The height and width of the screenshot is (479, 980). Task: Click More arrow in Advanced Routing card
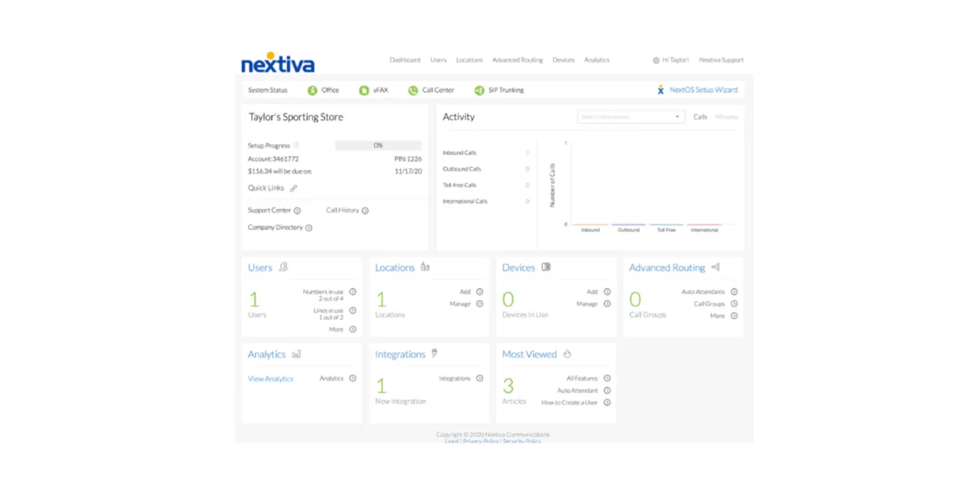[x=734, y=316]
